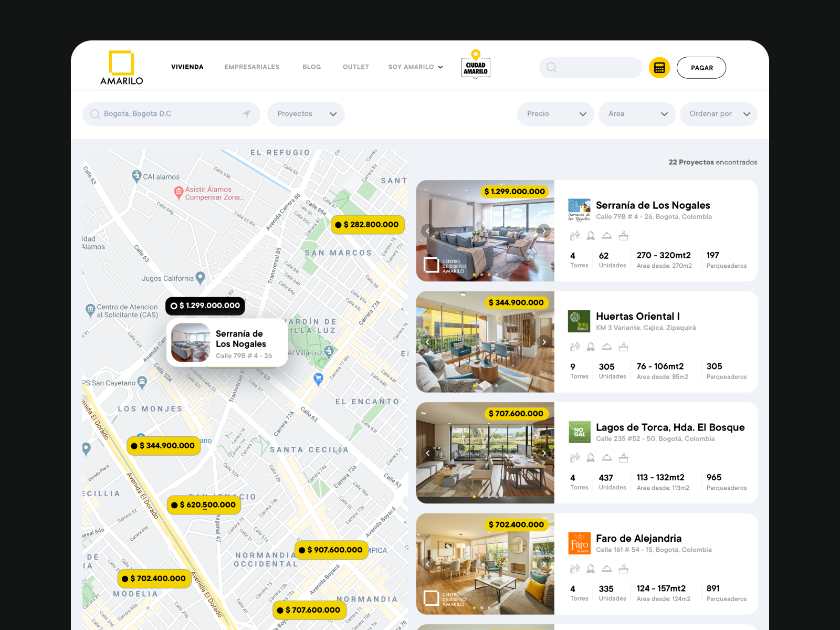The width and height of the screenshot is (840, 630).
Task: Show previous photo of Serranía de Los Nogales card
Action: point(428,231)
